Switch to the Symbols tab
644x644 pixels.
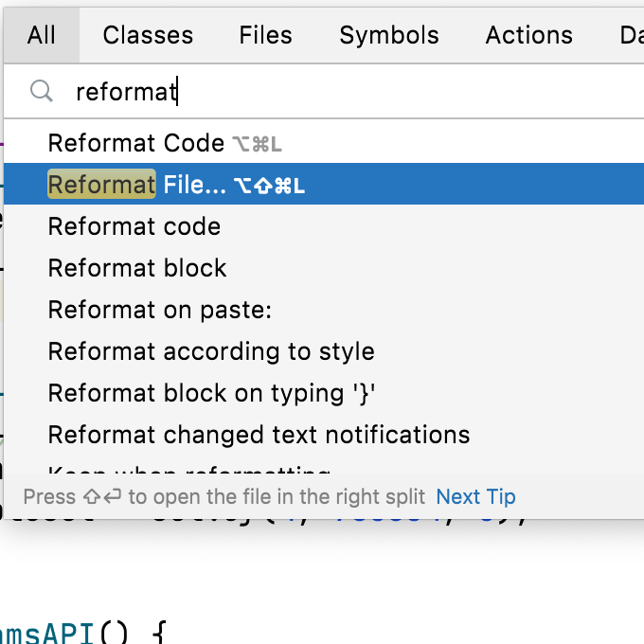click(388, 35)
